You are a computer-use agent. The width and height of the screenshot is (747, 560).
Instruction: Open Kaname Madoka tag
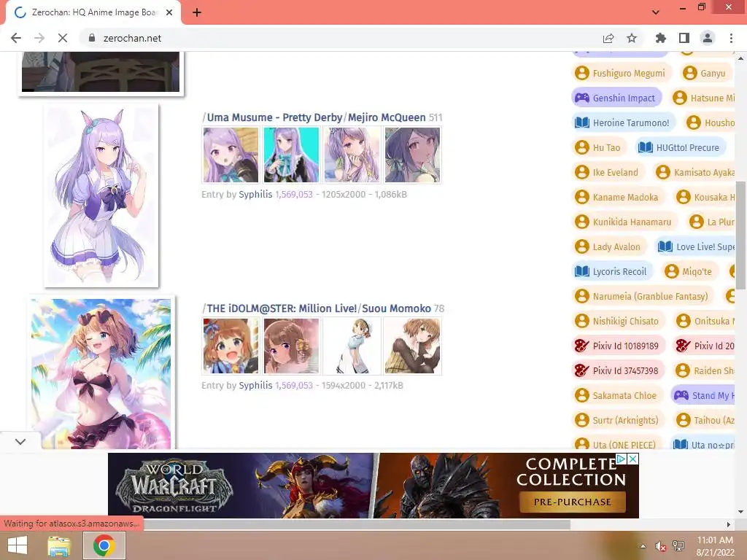tap(618, 197)
